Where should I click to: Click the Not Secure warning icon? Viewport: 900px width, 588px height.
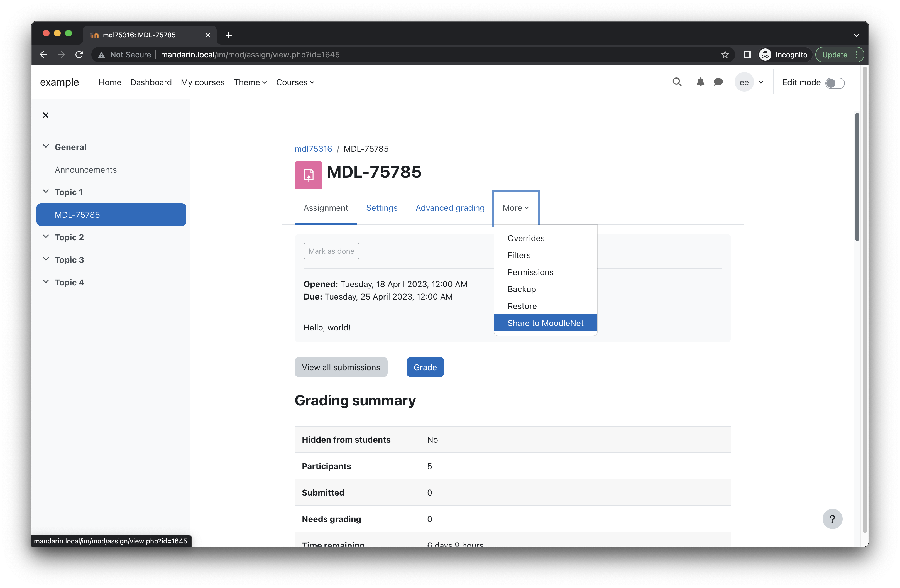pyautogui.click(x=101, y=55)
